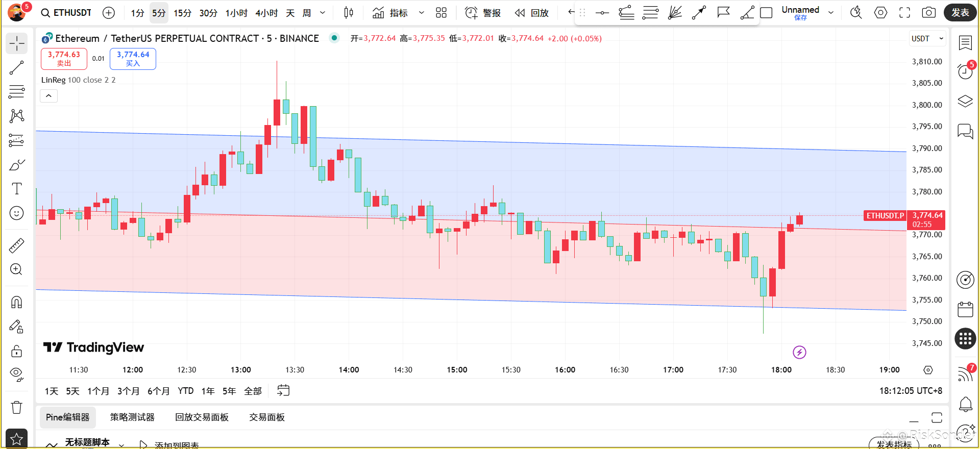This screenshot has height=449, width=980.
Task: Select horizontal line tool in favorites toolbar
Action: coord(602,13)
